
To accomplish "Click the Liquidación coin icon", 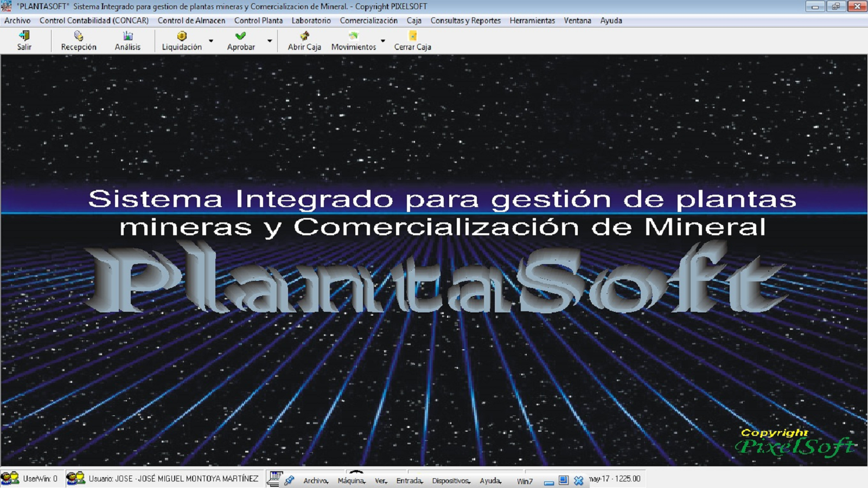I will 182,36.
